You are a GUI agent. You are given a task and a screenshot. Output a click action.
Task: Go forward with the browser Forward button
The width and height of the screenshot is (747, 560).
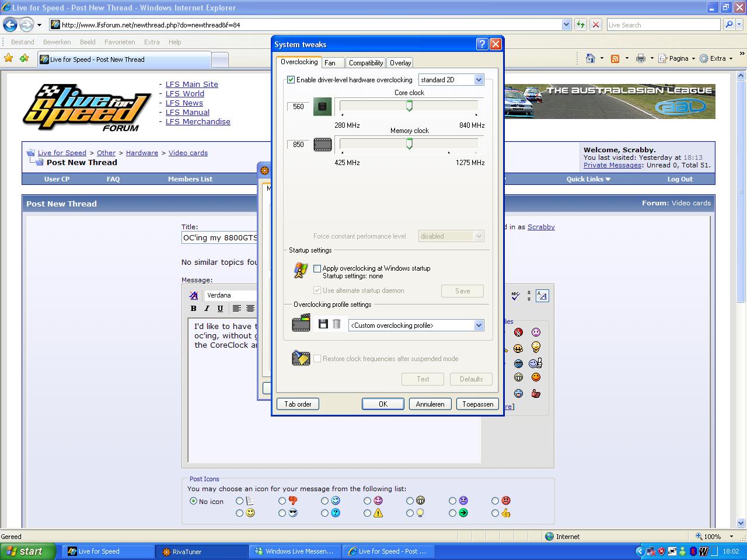point(26,24)
